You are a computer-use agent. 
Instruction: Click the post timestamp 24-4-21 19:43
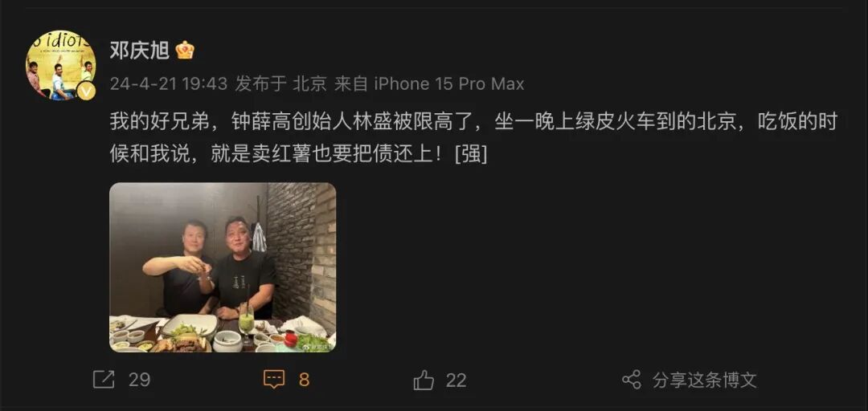(x=168, y=83)
